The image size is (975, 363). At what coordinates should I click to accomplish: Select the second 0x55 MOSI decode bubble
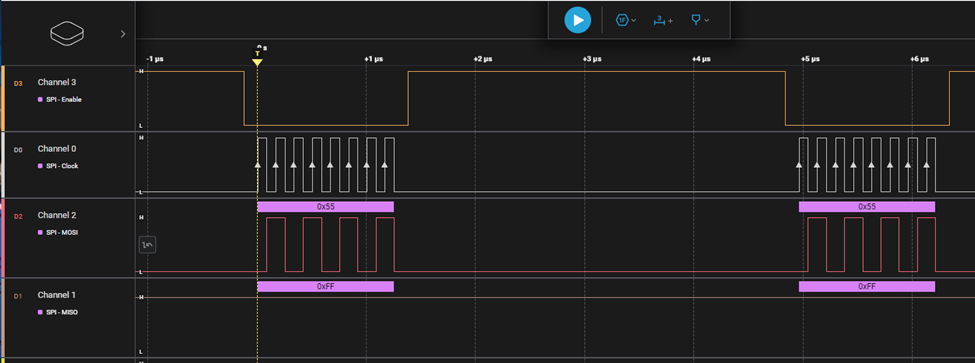coord(867,206)
